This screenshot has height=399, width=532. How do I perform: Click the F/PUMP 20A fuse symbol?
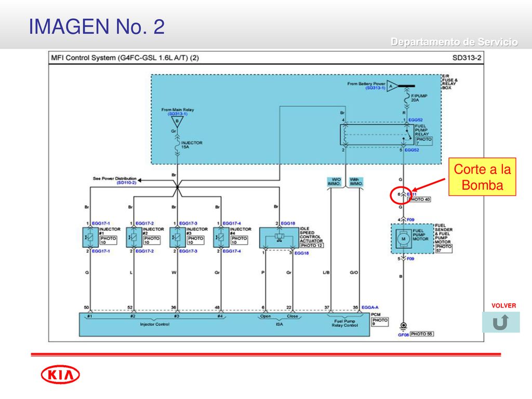pos(406,98)
